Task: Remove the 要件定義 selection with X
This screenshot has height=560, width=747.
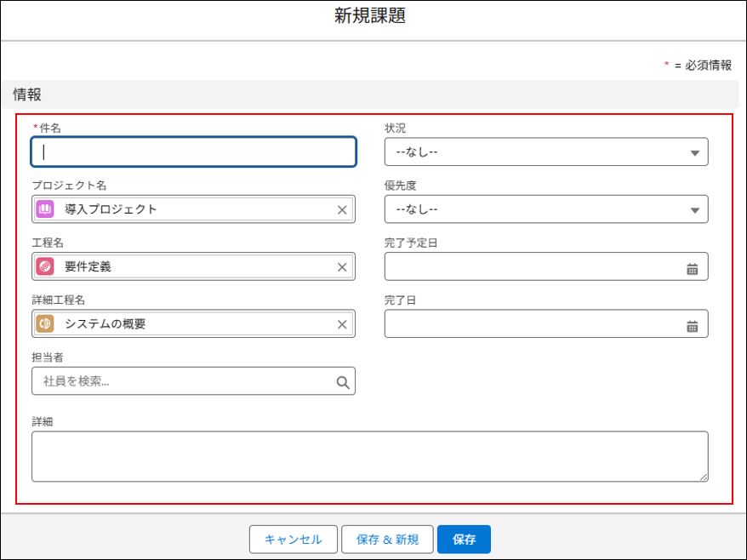Action: (342, 267)
